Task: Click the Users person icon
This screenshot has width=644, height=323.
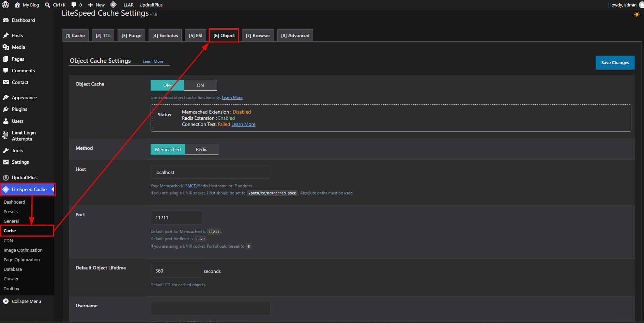Action: [x=6, y=121]
